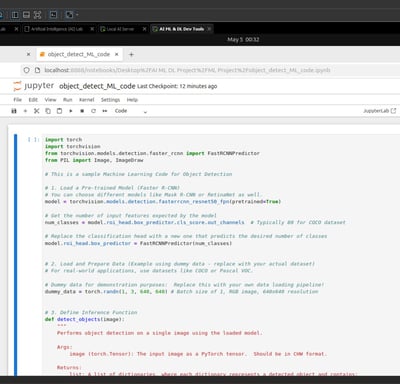Click the 'import torchvision' code line
400x384 pixels.
pyautogui.click(x=73, y=146)
